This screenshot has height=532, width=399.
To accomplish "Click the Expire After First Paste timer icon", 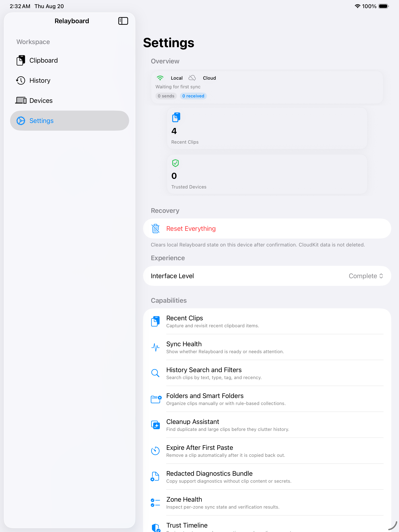I will (x=155, y=451).
